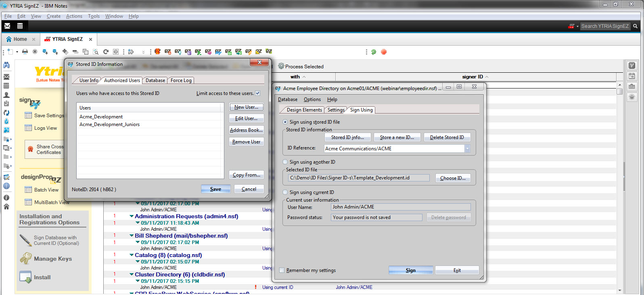Click the Remove User button
644x295 pixels.
[247, 142]
